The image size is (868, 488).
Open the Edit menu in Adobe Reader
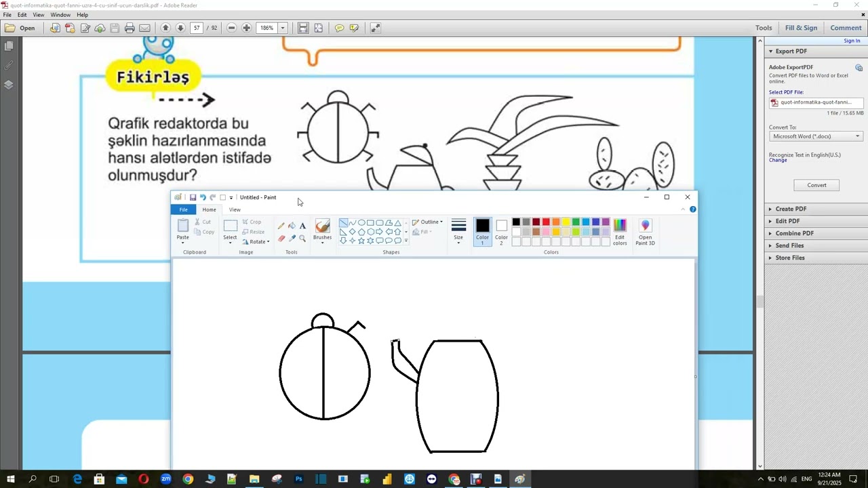point(22,14)
